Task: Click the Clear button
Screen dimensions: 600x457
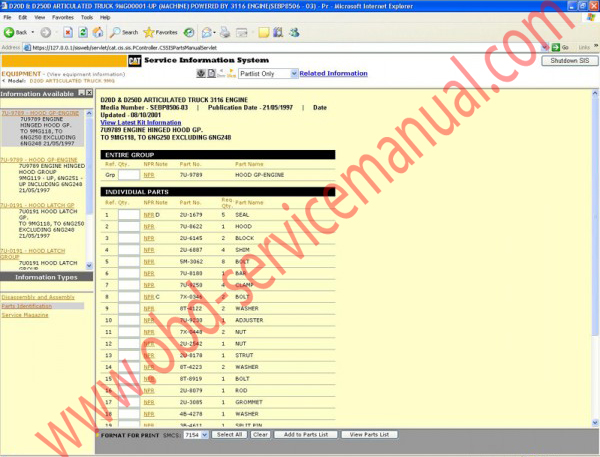Action: (x=260, y=435)
